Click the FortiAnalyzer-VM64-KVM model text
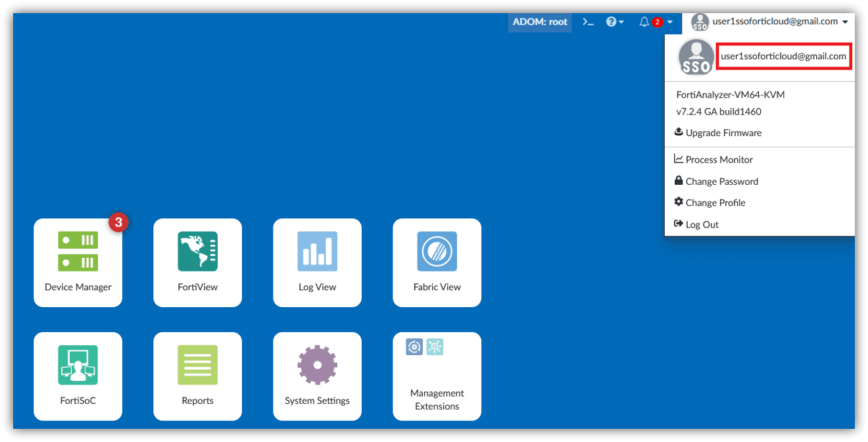This screenshot has width=868, height=442. tap(730, 95)
